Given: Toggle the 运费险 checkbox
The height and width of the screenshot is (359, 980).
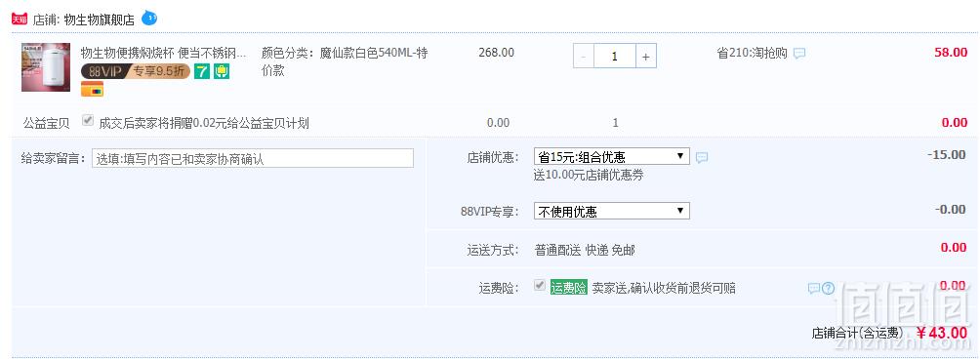Looking at the screenshot, I should [x=540, y=286].
